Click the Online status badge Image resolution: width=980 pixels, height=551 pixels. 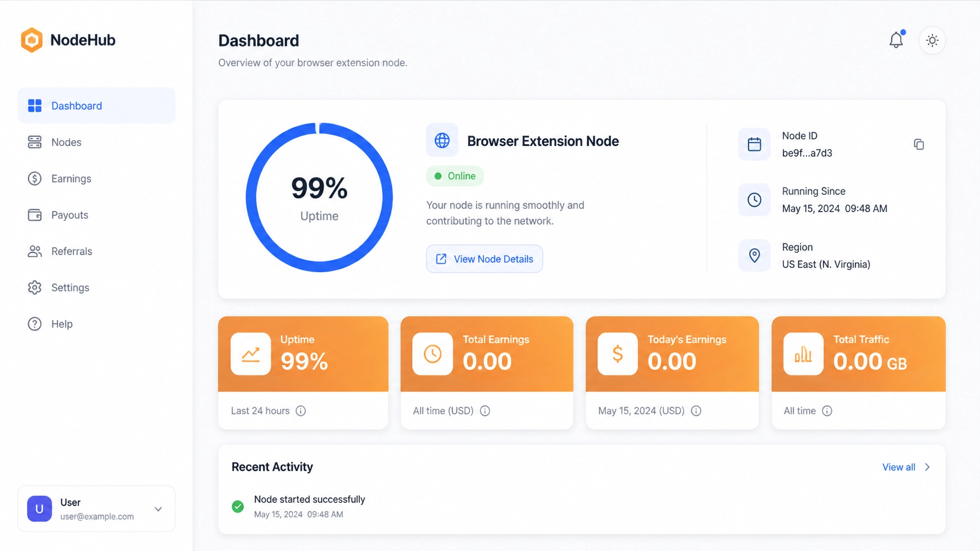point(455,176)
